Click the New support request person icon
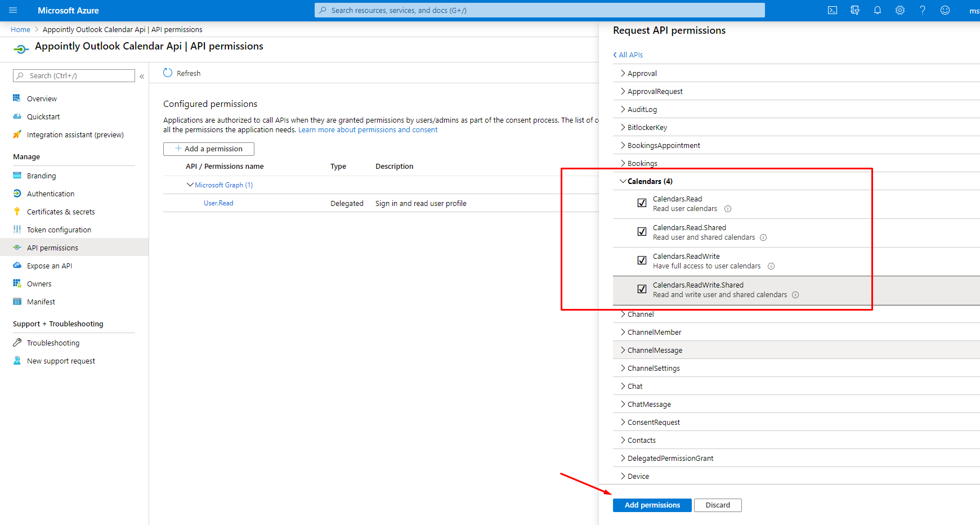Image resolution: width=980 pixels, height=525 pixels. pos(17,360)
